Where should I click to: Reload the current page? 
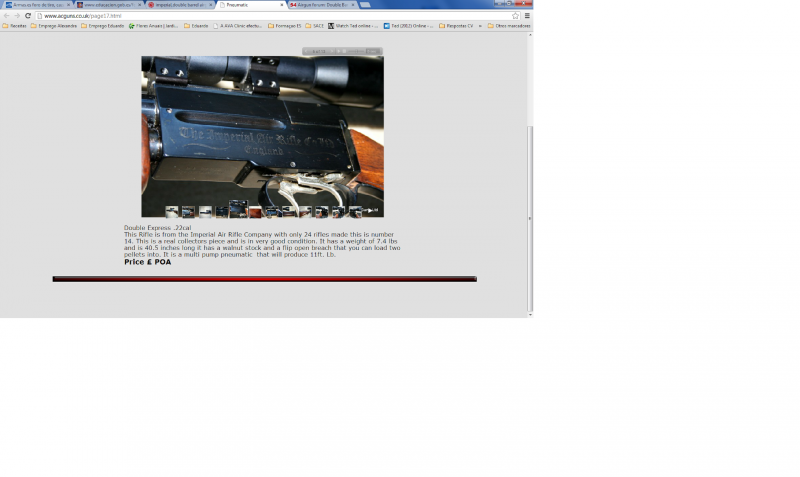(28, 16)
